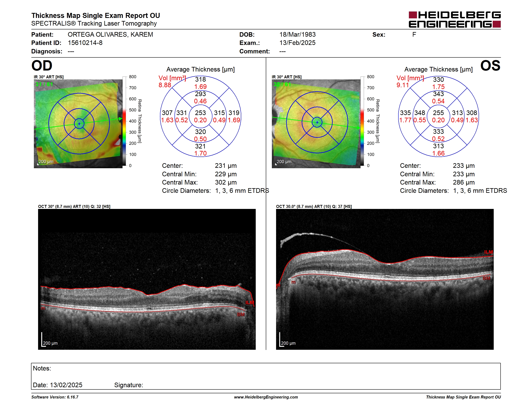Click the OS central subfield thickness '255'

(x=438, y=113)
